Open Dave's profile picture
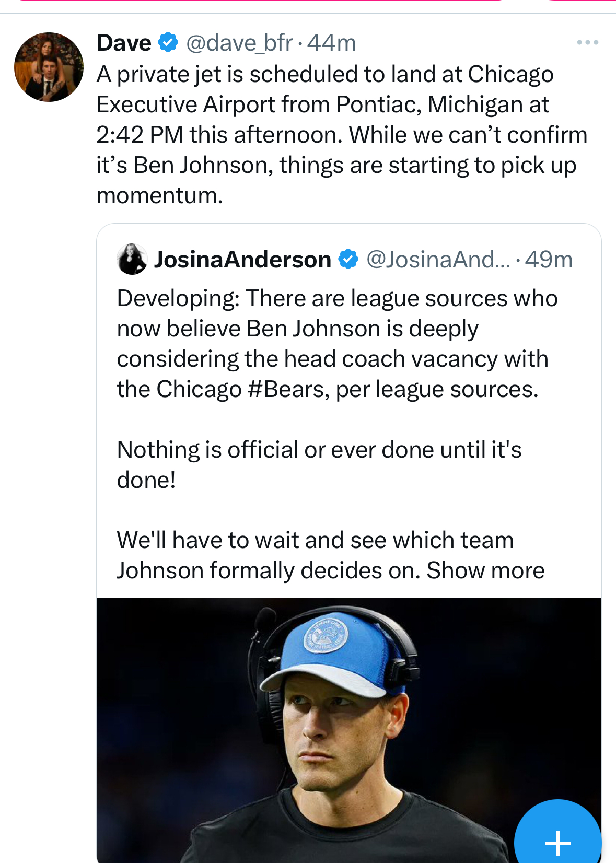 coord(49,67)
